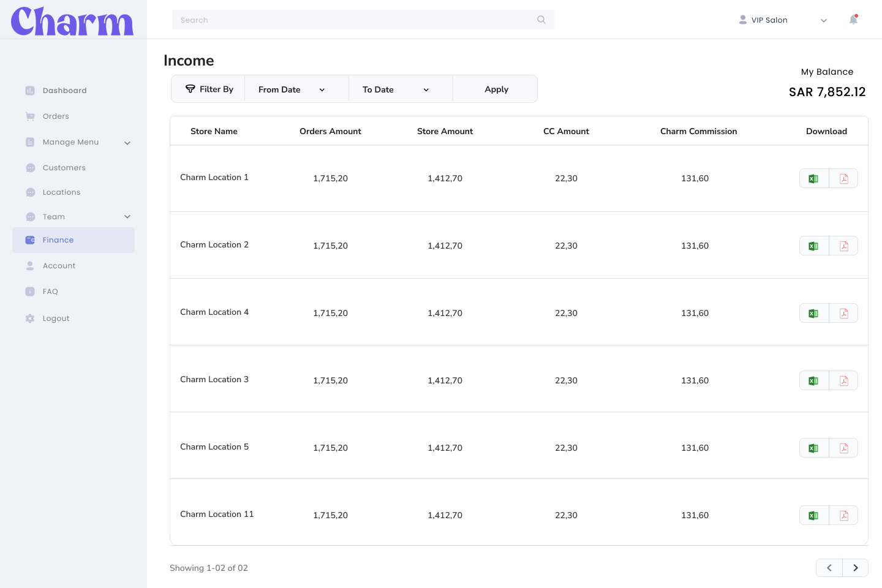Select Charm Location 3 store name

click(x=214, y=379)
